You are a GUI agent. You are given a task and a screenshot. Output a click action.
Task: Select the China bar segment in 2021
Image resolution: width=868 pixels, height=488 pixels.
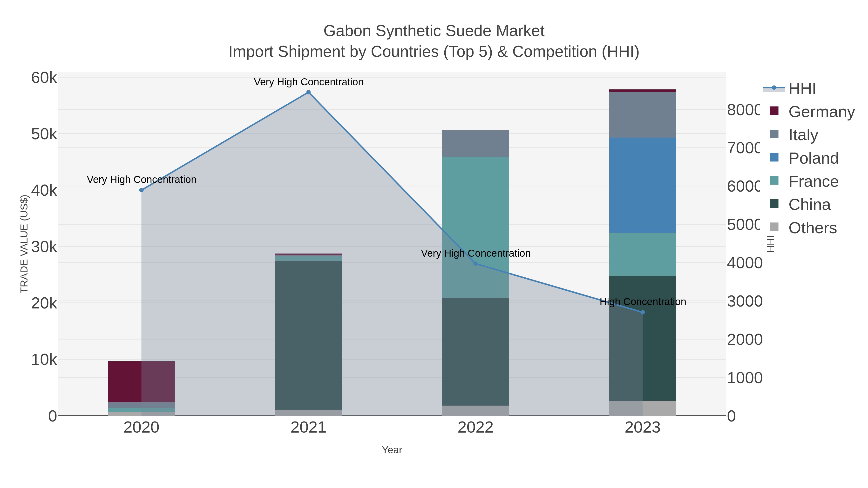point(308,335)
